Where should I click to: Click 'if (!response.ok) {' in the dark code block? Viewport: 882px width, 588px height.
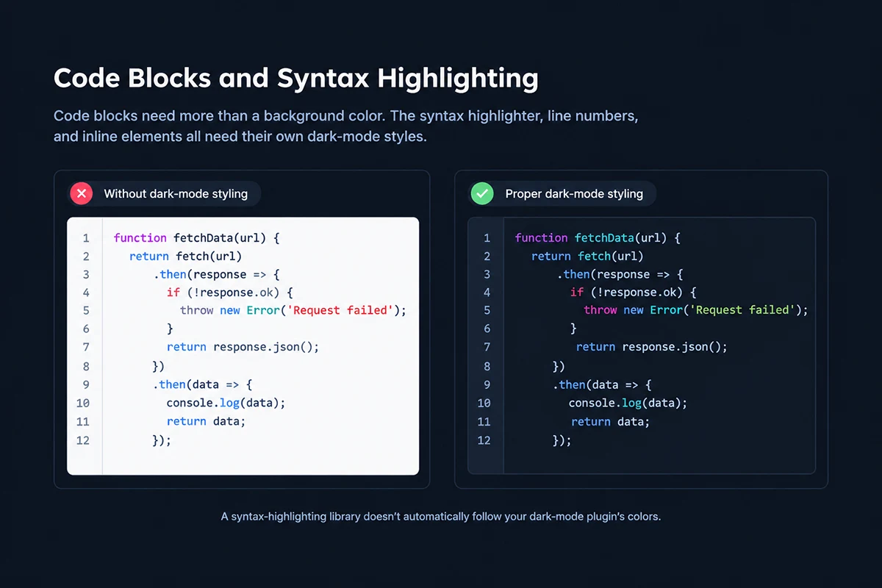[633, 293]
